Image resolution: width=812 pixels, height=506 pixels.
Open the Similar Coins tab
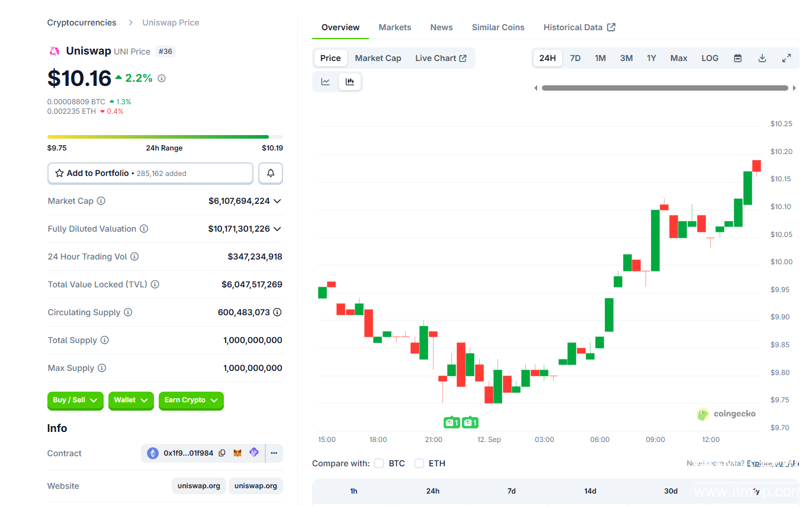tap(498, 27)
